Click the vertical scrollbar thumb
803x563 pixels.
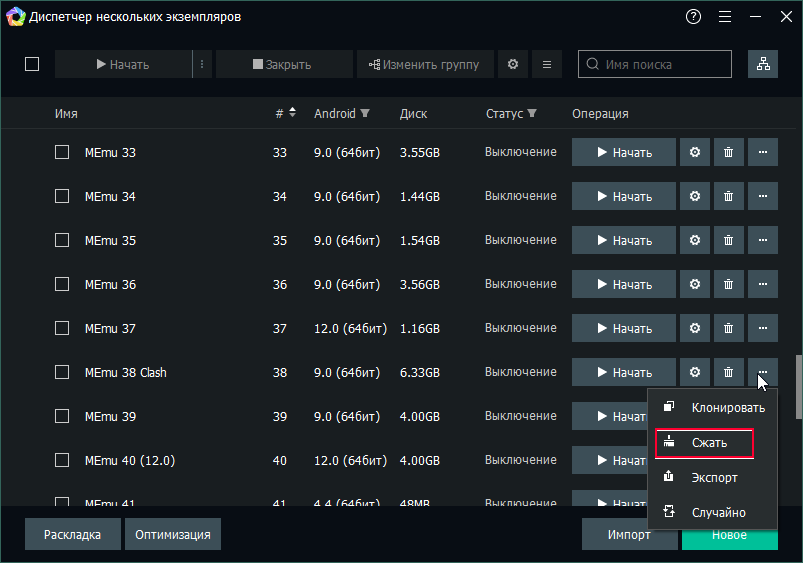798,386
